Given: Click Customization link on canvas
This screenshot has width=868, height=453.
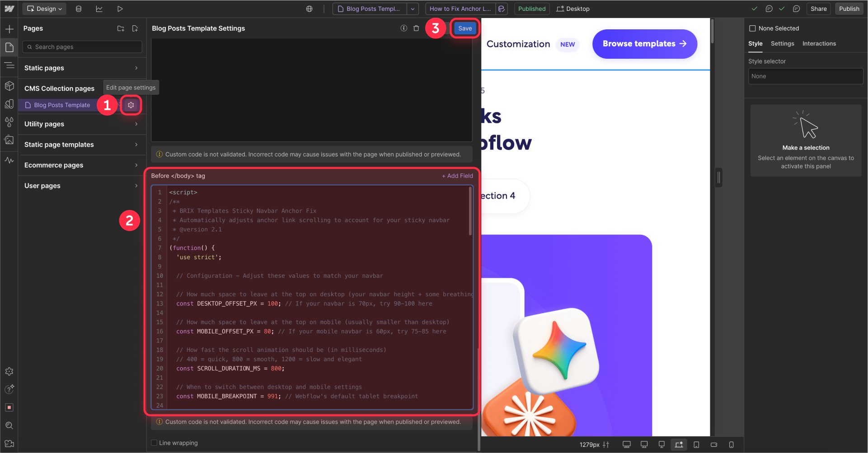Looking at the screenshot, I should [518, 44].
